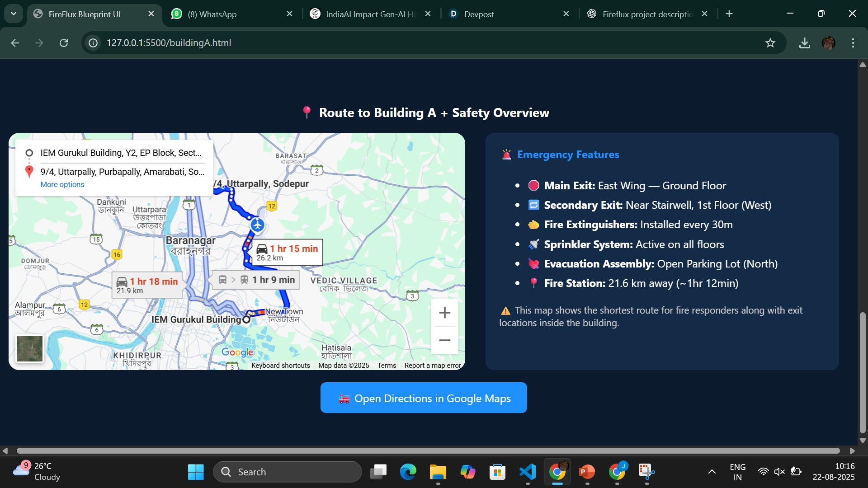Viewport: 868px width, 488px height.
Task: Zoom in on the embedded map
Action: pyautogui.click(x=444, y=313)
